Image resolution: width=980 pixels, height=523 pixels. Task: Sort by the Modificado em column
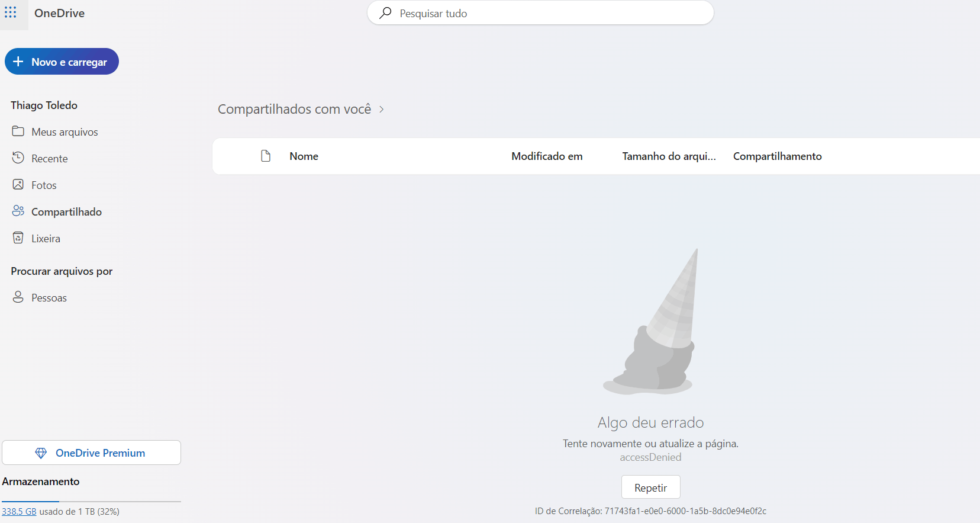(547, 156)
